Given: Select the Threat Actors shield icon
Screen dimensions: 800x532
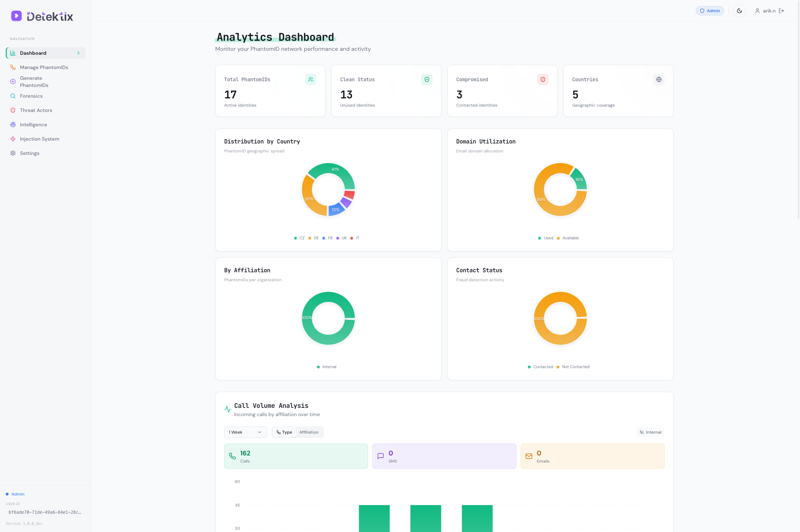Looking at the screenshot, I should 13,110.
